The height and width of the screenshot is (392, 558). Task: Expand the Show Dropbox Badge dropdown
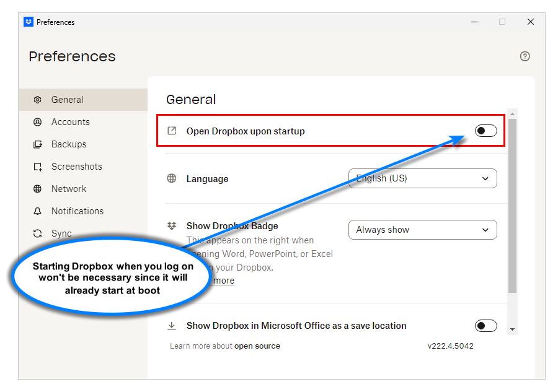(x=422, y=230)
